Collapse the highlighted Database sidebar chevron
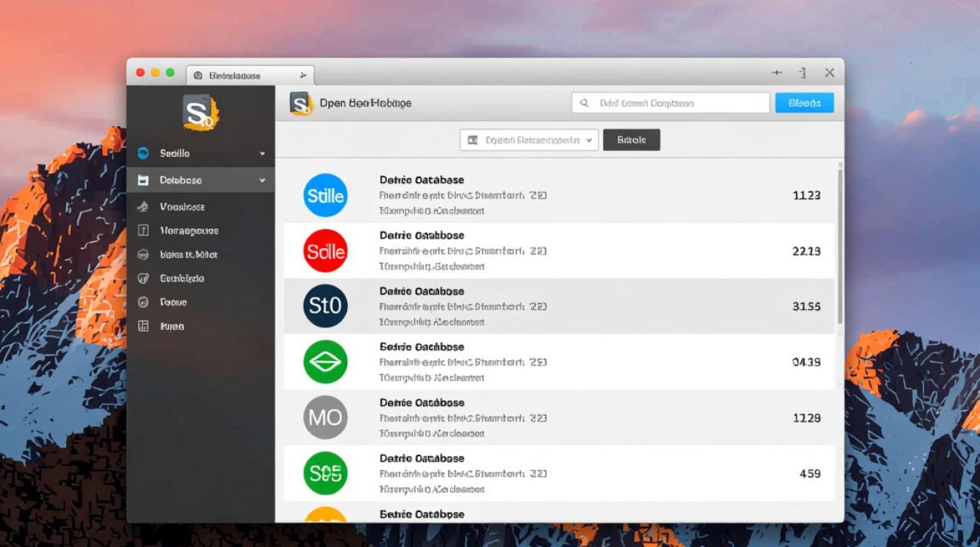The image size is (980, 547). click(262, 180)
